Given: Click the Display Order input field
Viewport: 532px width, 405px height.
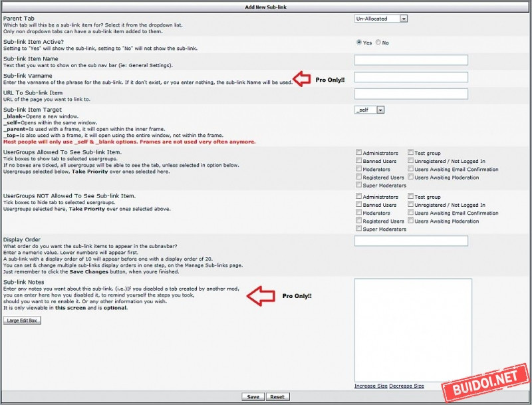Looking at the screenshot, I should click(411, 241).
